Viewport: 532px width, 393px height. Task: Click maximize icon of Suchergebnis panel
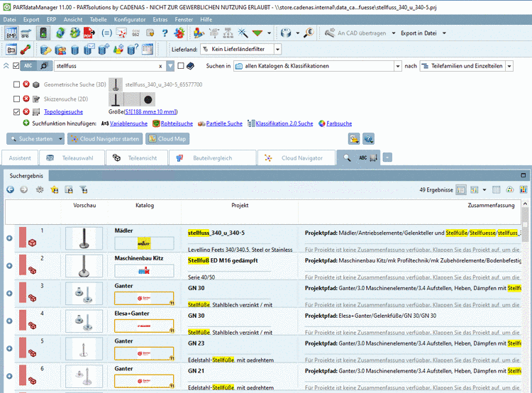523,175
